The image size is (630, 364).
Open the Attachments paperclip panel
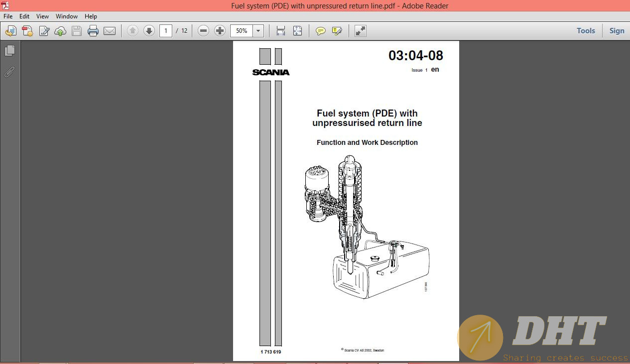point(9,72)
